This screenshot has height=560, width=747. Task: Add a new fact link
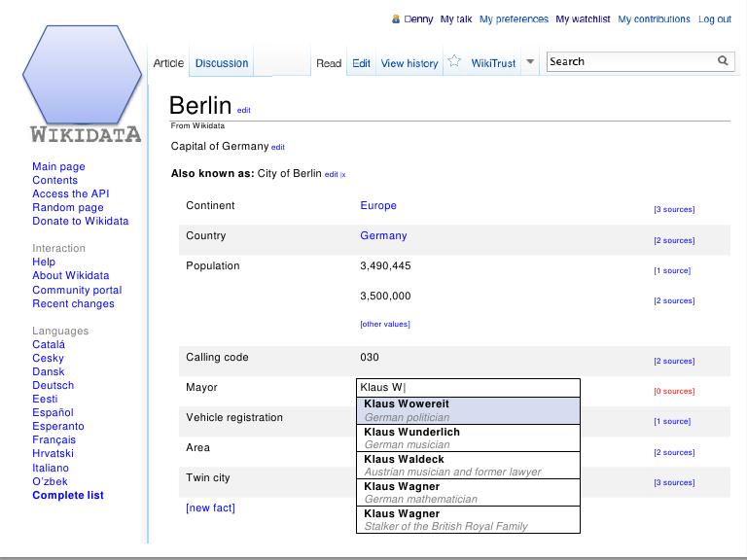[x=210, y=507]
